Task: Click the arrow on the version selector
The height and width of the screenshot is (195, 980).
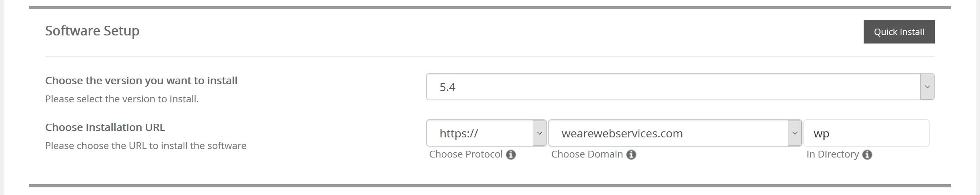Action: 927,87
